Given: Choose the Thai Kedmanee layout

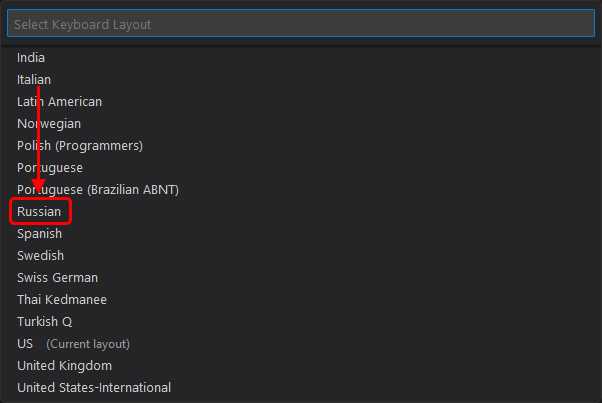Looking at the screenshot, I should tap(62, 300).
